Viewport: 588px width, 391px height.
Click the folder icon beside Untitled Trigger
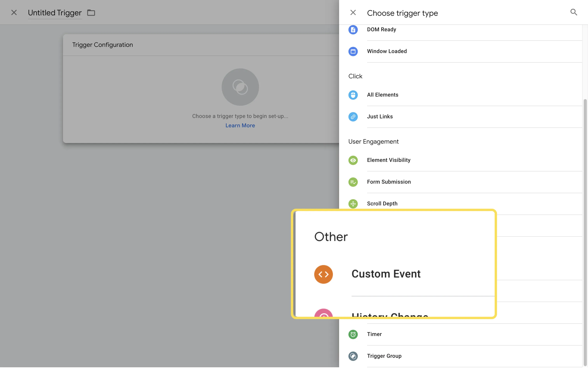(x=91, y=12)
